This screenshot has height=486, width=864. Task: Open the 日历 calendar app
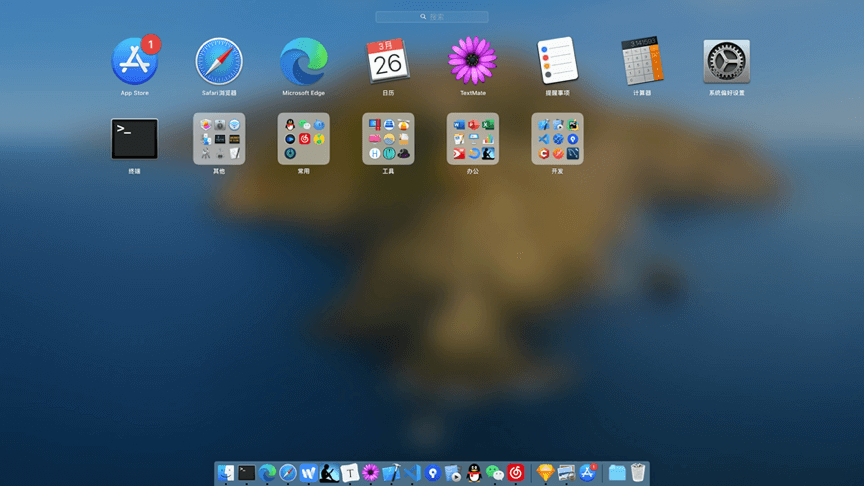[x=388, y=61]
